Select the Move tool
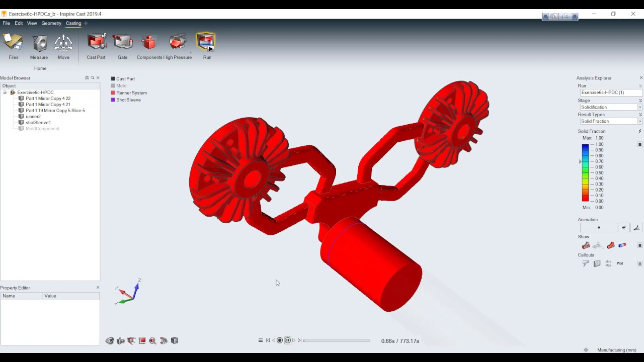The height and width of the screenshot is (362, 644). [x=63, y=47]
